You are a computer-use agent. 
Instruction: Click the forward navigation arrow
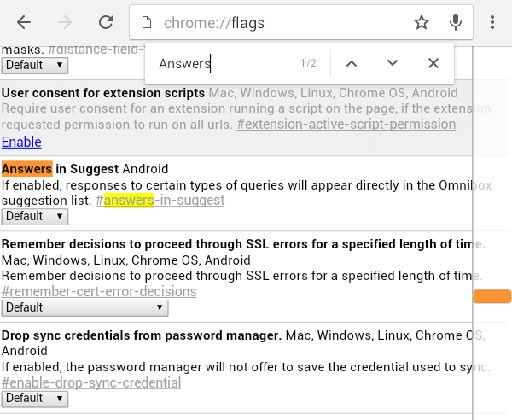[x=65, y=23]
